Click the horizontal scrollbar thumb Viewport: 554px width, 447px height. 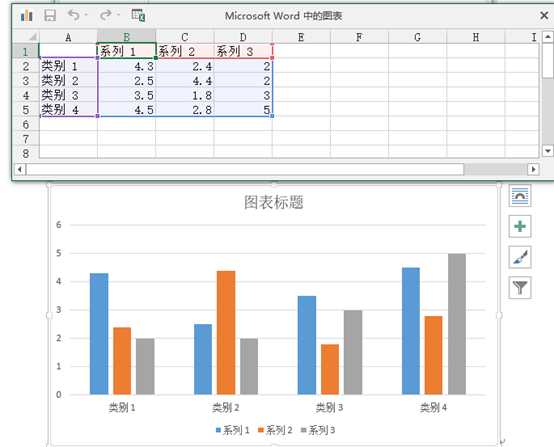[x=244, y=169]
